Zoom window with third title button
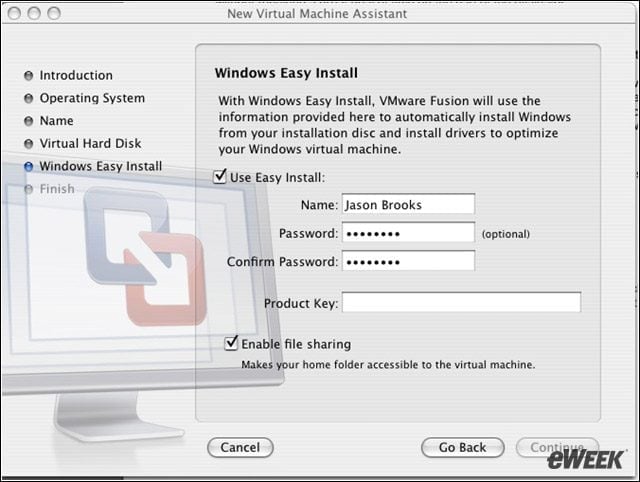The width and height of the screenshot is (640, 482). tap(53, 13)
